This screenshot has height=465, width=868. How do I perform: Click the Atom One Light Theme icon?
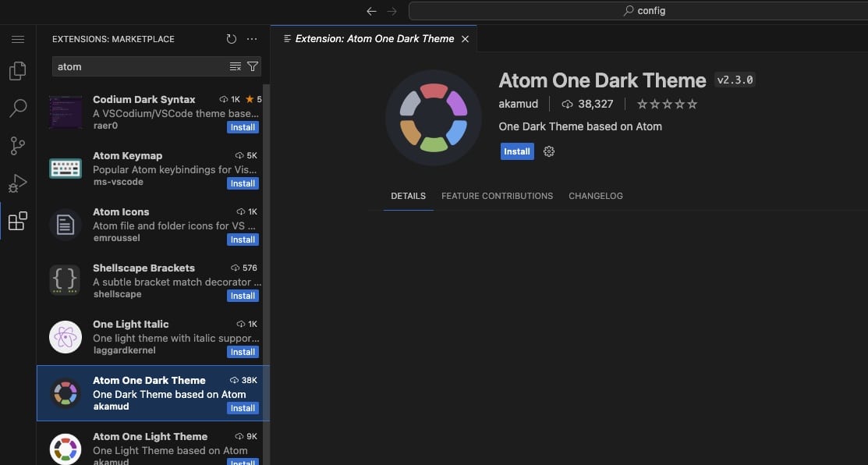(x=66, y=449)
